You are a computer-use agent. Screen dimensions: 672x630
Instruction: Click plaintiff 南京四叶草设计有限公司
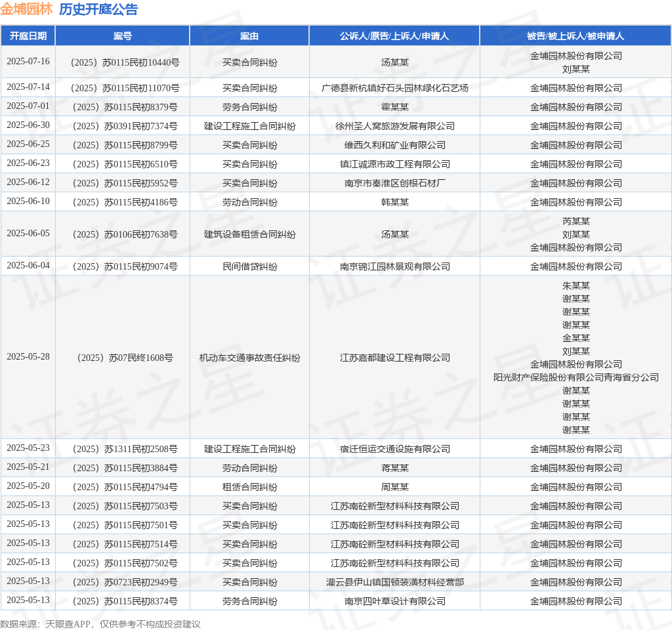pos(394,601)
